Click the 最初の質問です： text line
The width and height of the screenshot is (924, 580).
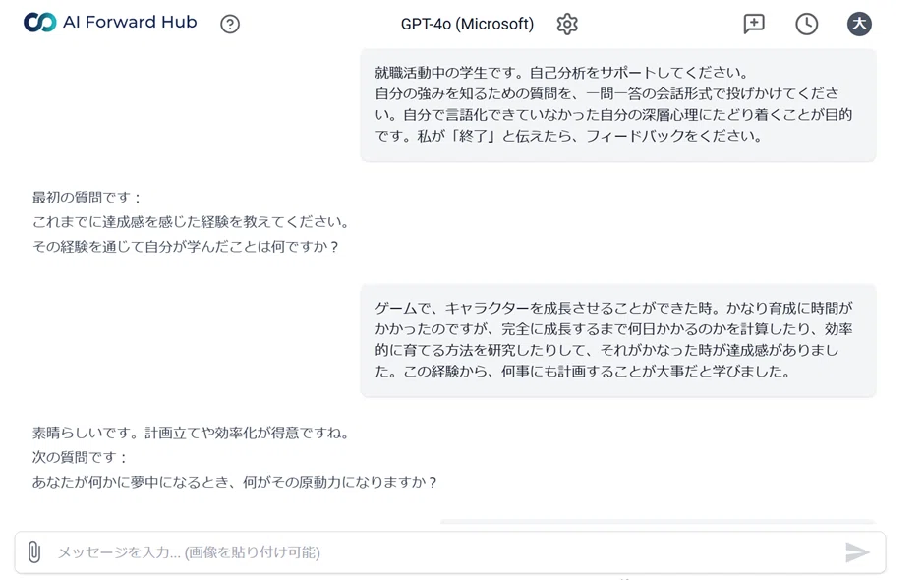pyautogui.click(x=87, y=198)
